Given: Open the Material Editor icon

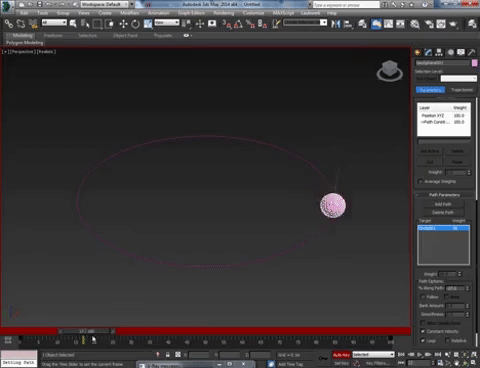Looking at the screenshot, I should [415, 24].
